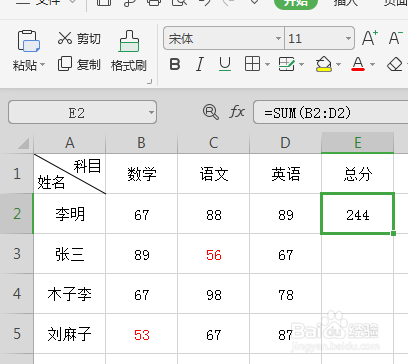Activate the 格式刷 format painter
This screenshot has width=408, height=364.
pyautogui.click(x=129, y=51)
